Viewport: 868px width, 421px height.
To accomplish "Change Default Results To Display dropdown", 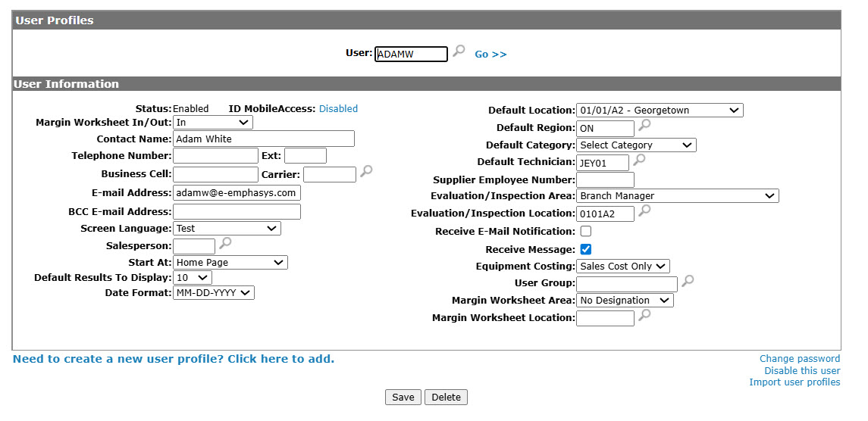I will point(193,278).
